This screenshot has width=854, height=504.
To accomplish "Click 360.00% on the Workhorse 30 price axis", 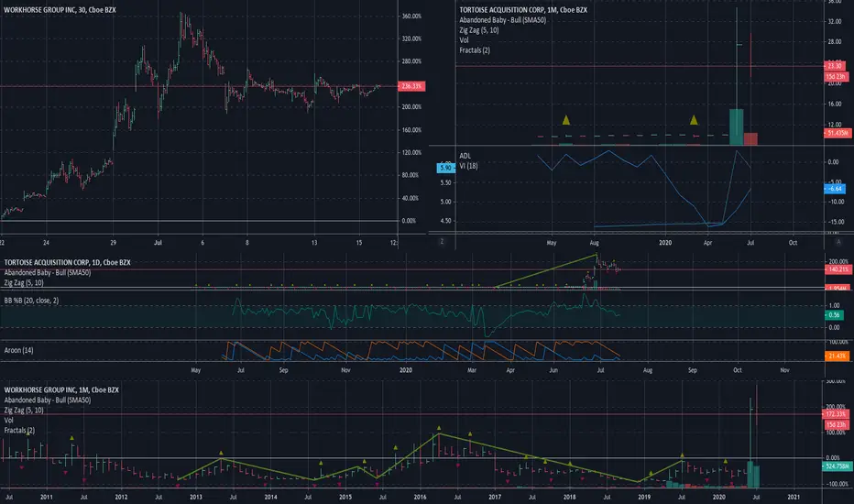I will click(411, 16).
